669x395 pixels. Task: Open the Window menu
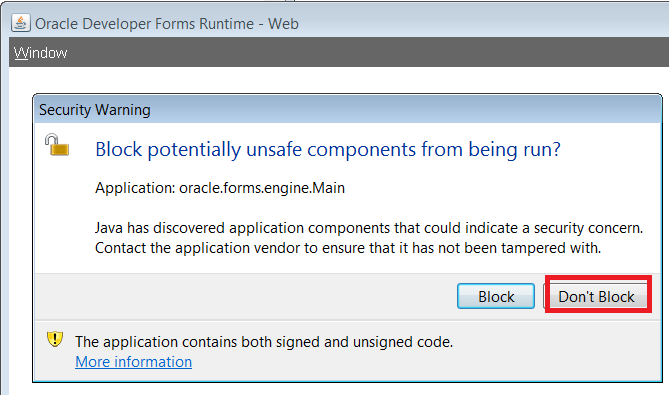tap(41, 53)
